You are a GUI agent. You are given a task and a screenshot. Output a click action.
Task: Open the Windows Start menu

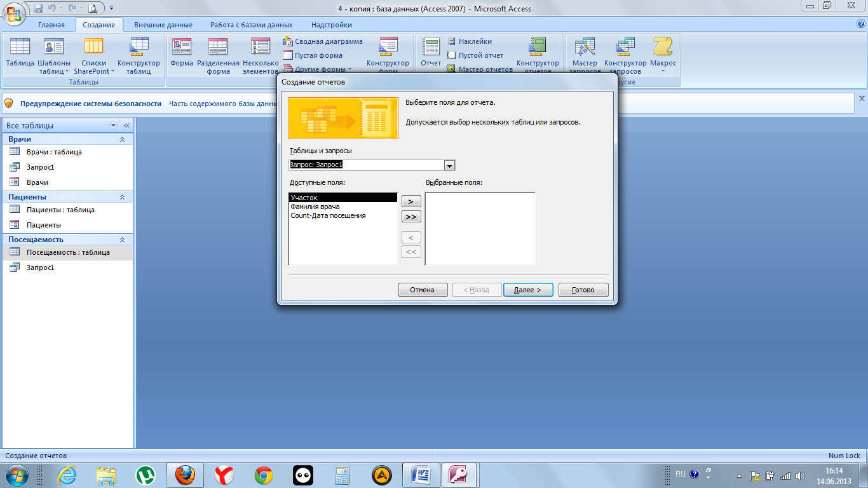point(17,475)
